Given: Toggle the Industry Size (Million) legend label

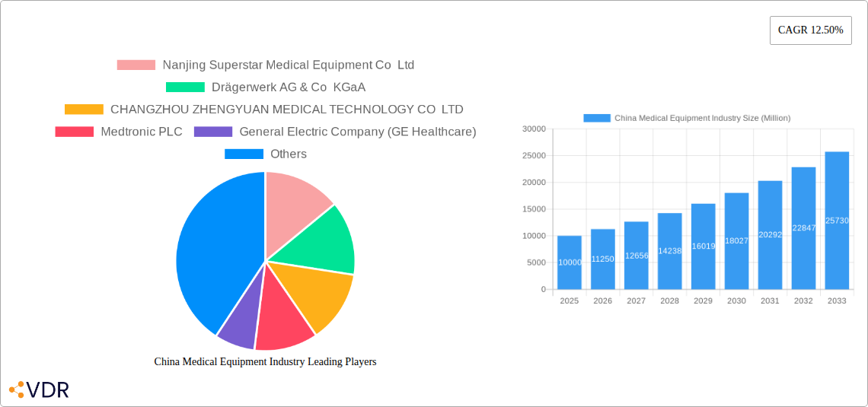Looking at the screenshot, I should tap(703, 118).
